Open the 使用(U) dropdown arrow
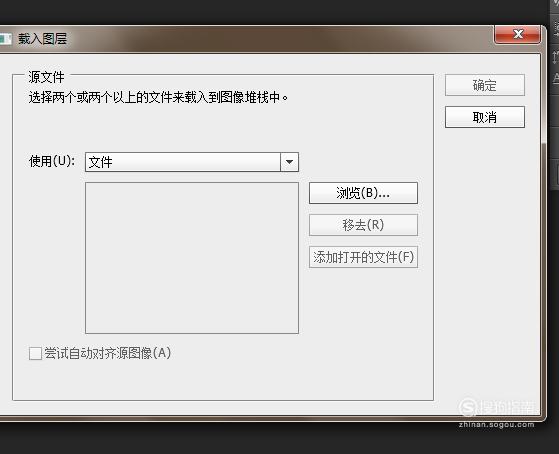Screen dimensions: 559x454 (x=289, y=162)
